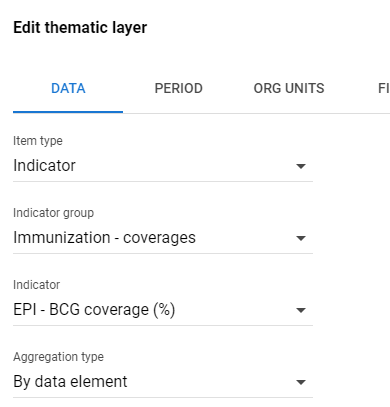Click the Item type field label

click(x=38, y=141)
